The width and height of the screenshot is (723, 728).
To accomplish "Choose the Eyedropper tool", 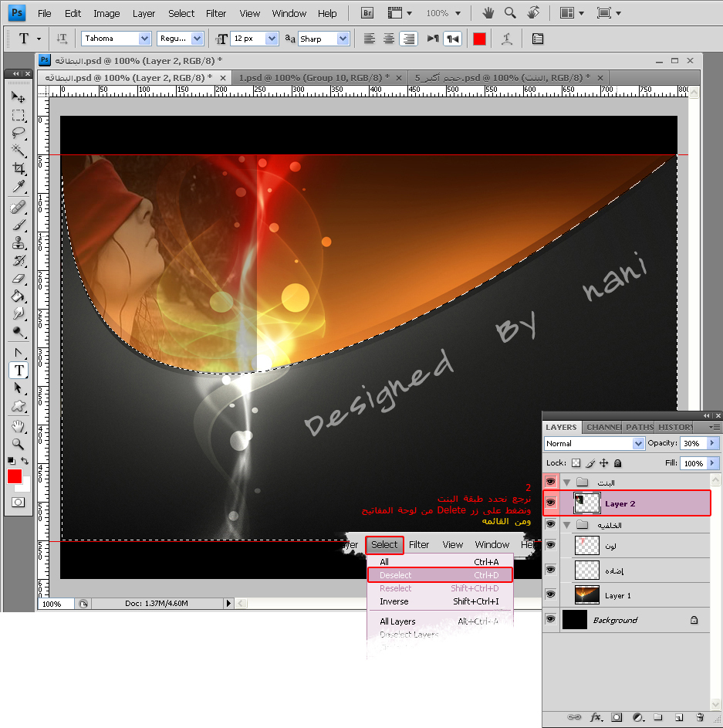I will [19, 187].
